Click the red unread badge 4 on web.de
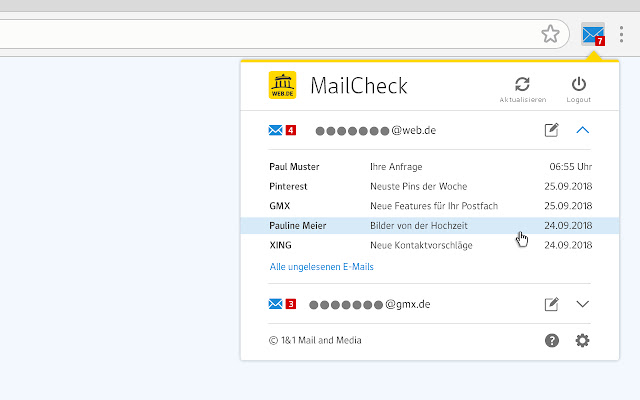Image resolution: width=640 pixels, height=400 pixels. pyautogui.click(x=291, y=130)
